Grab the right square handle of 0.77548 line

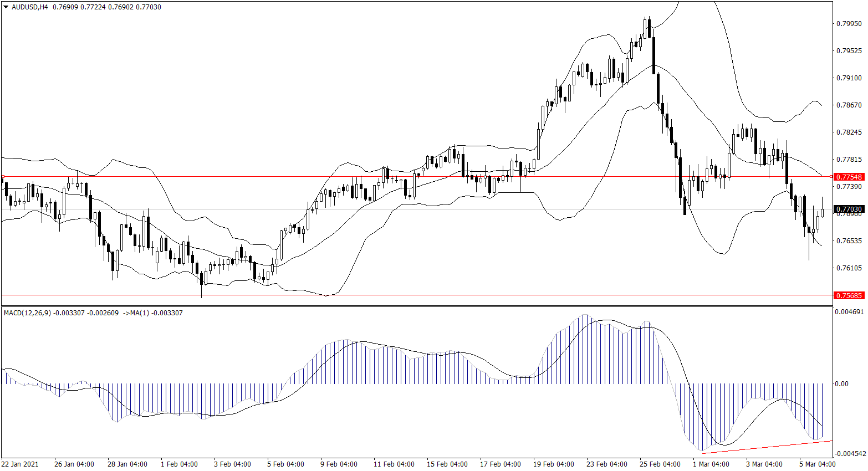[830, 177]
